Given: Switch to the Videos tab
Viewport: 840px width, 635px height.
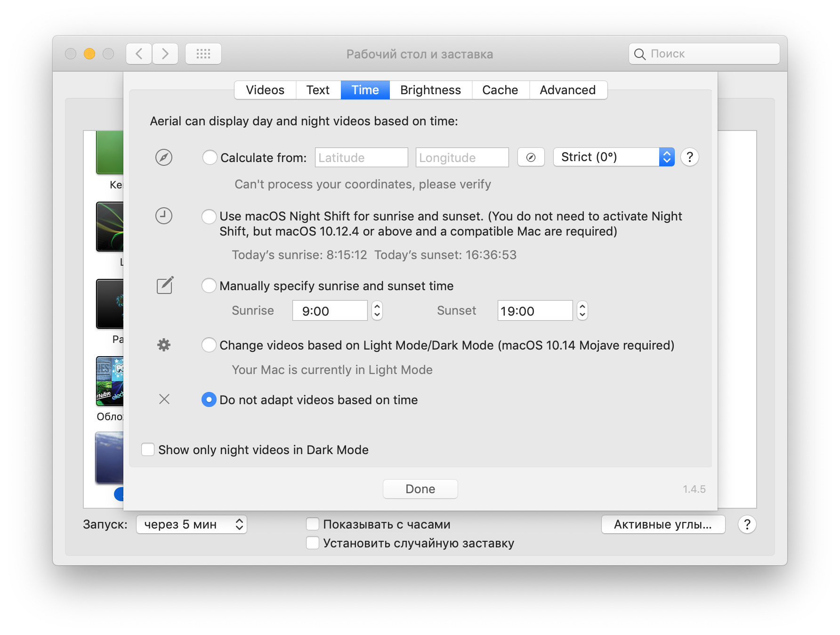Looking at the screenshot, I should click(265, 90).
